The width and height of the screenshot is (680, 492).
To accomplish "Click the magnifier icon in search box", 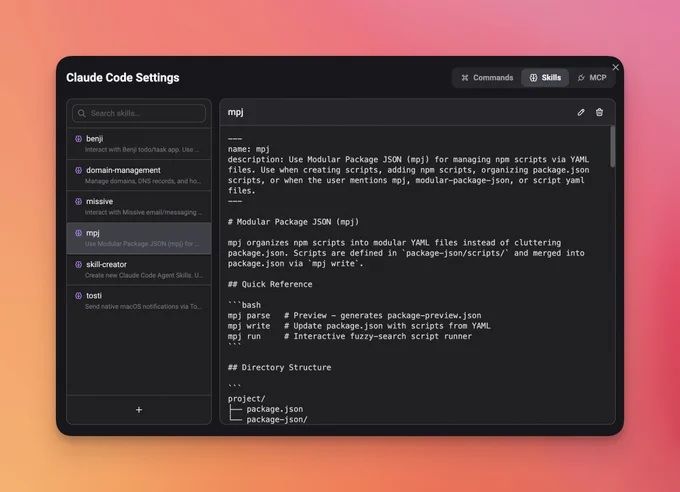I will click(x=82, y=113).
